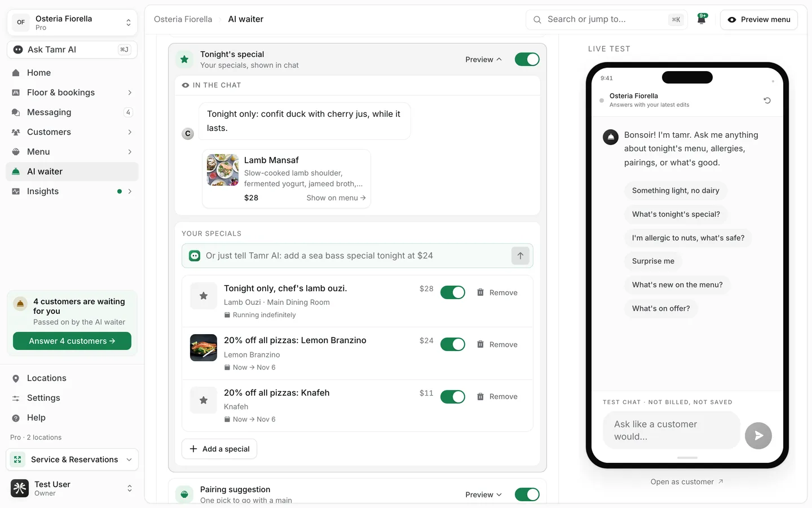Click the Tonight's special green star icon
Image resolution: width=812 pixels, height=508 pixels.
pyautogui.click(x=184, y=59)
